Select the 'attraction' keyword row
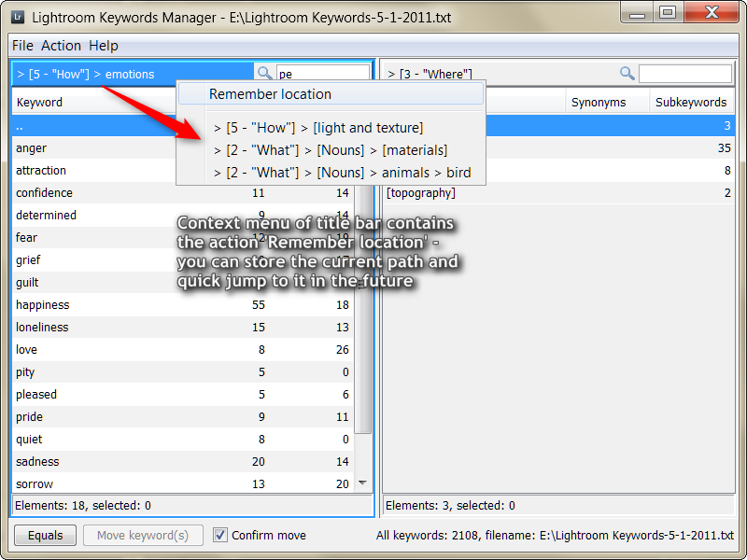Viewport: 747px width, 560px height. point(94,171)
